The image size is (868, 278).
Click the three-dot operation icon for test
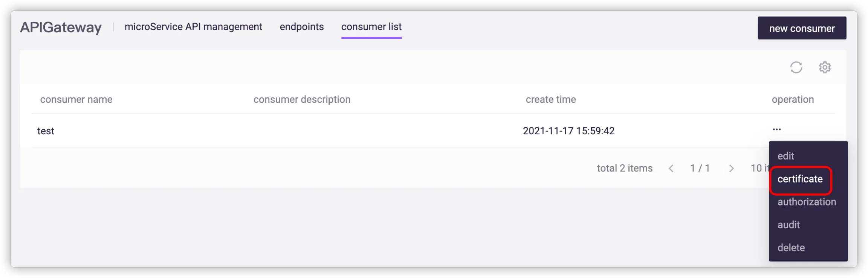[x=777, y=129]
